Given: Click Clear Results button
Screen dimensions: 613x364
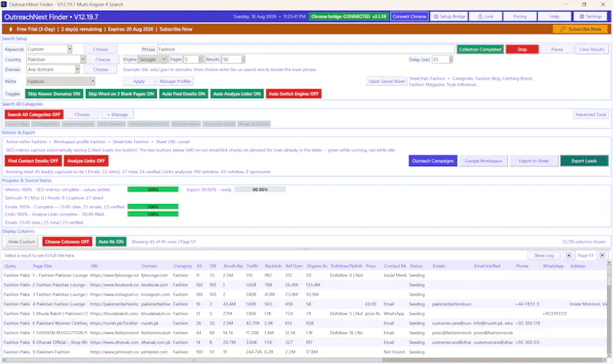Looking at the screenshot, I should [x=592, y=49].
